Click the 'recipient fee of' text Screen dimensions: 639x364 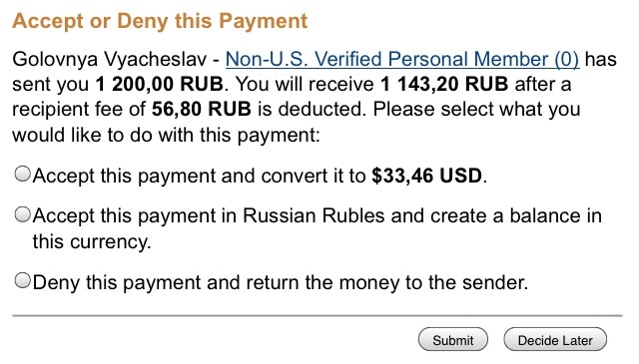79,109
